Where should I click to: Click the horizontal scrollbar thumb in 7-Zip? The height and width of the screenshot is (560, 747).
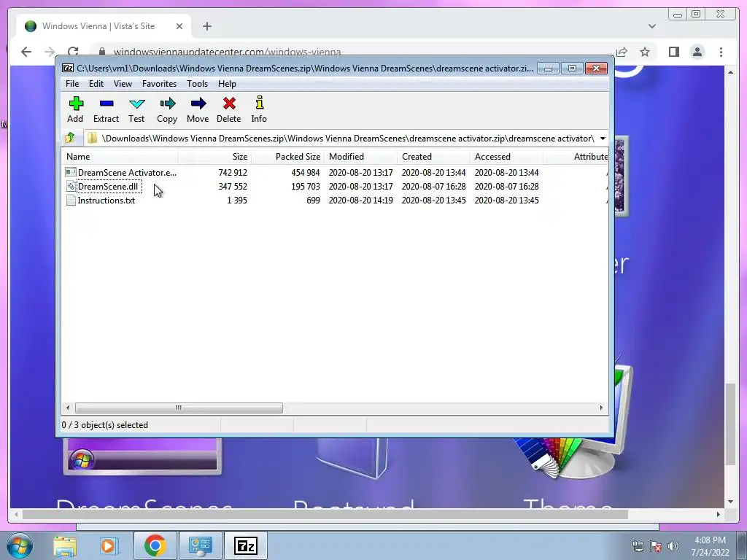point(179,408)
